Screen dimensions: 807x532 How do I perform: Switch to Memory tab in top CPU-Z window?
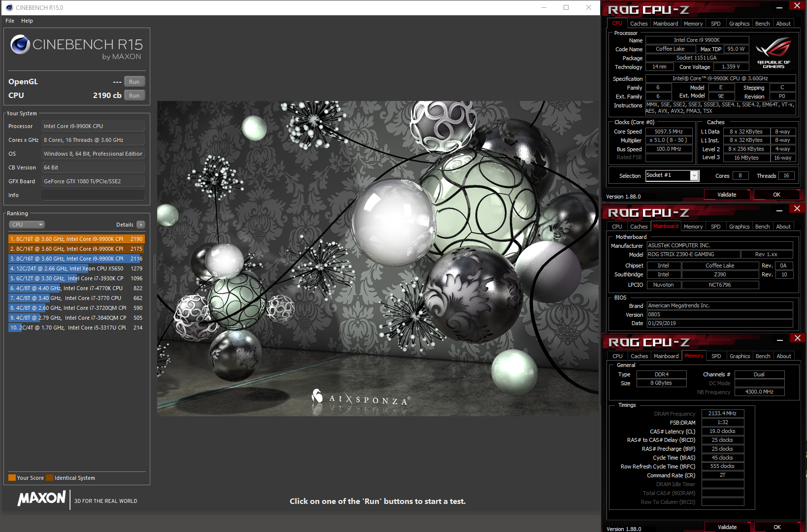(x=693, y=24)
